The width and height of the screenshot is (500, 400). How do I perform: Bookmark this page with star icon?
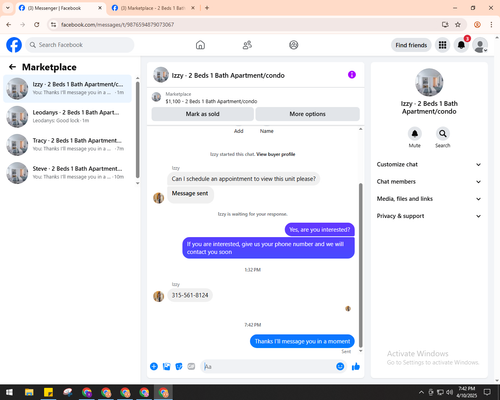click(x=458, y=24)
